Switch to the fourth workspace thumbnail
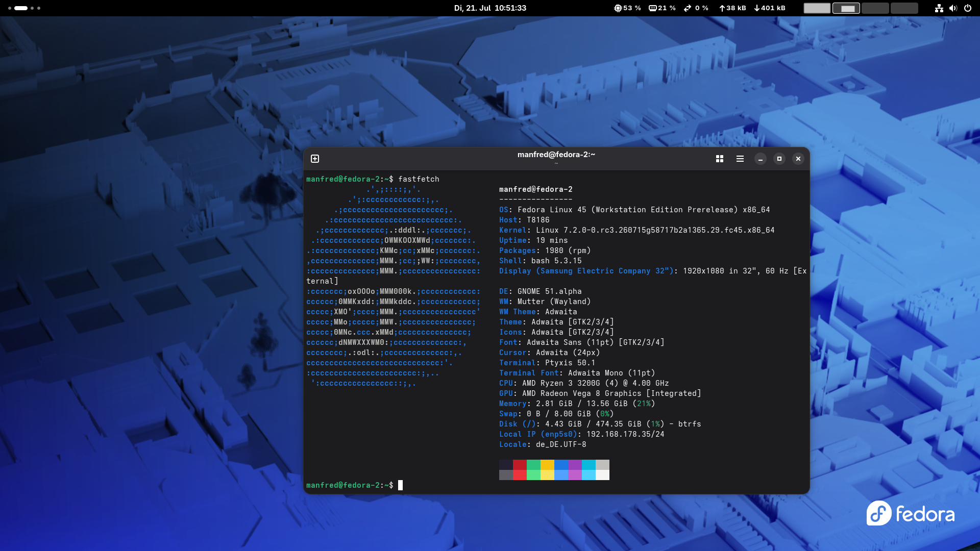980x551 pixels. coord(904,8)
